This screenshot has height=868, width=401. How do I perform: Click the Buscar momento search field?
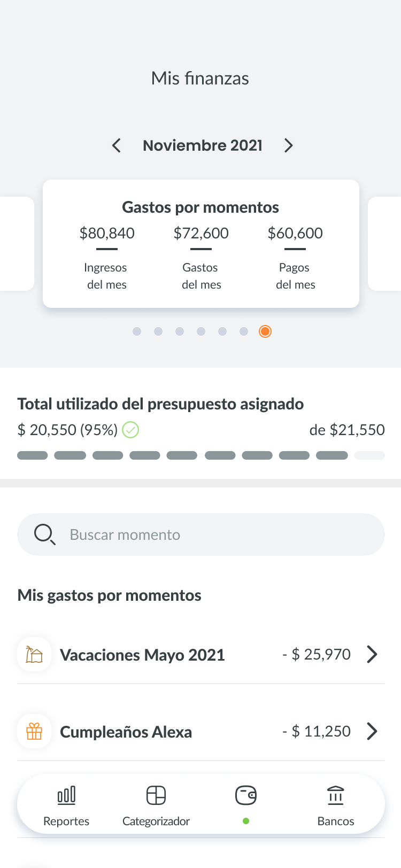click(x=201, y=534)
